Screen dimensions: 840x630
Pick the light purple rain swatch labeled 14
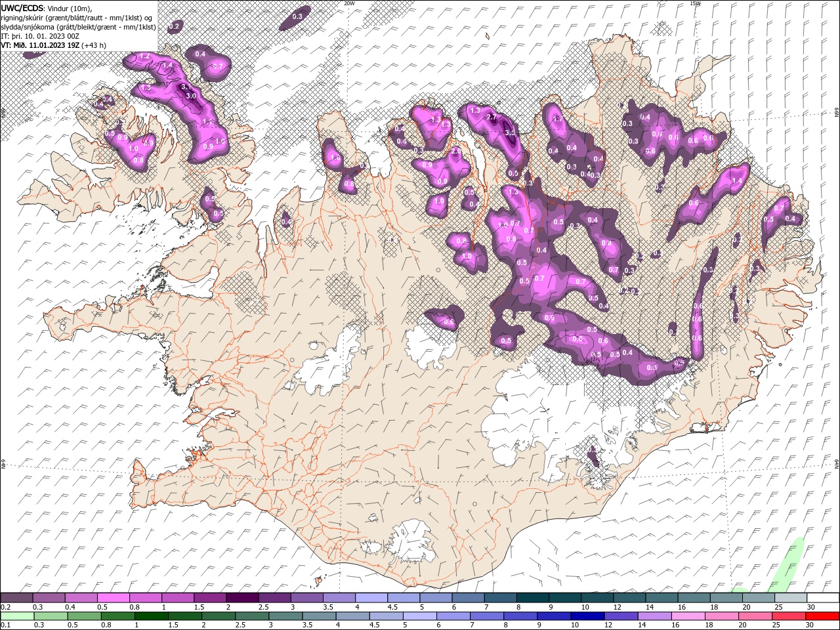tap(655, 616)
